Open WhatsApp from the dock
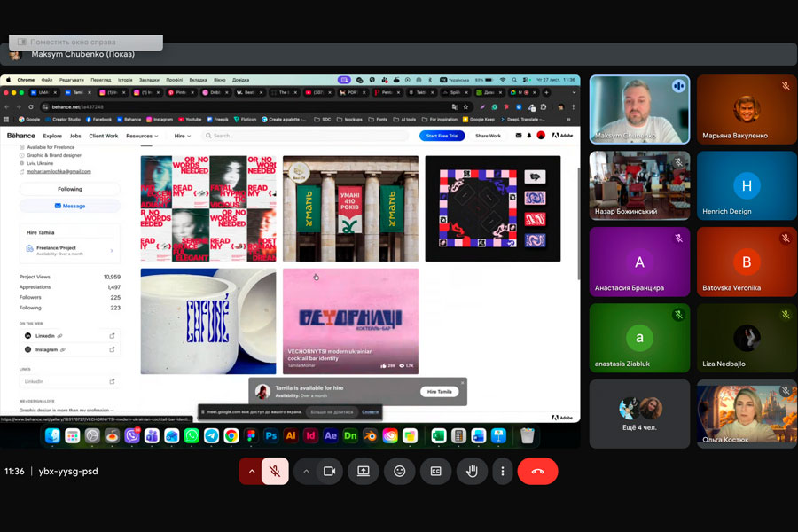798x532 pixels. pyautogui.click(x=192, y=435)
